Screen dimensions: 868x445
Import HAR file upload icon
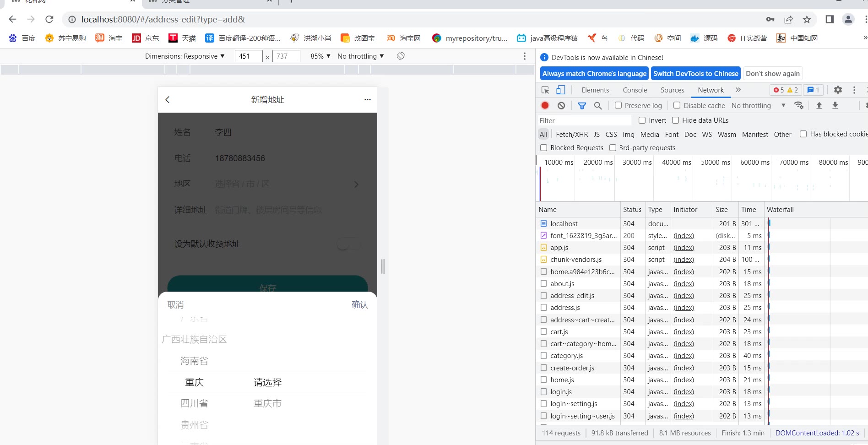click(819, 105)
